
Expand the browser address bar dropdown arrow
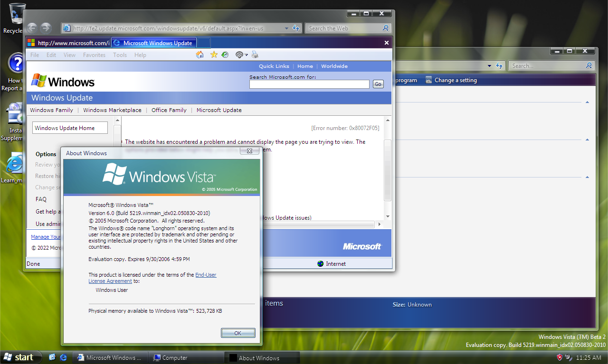[x=286, y=28]
